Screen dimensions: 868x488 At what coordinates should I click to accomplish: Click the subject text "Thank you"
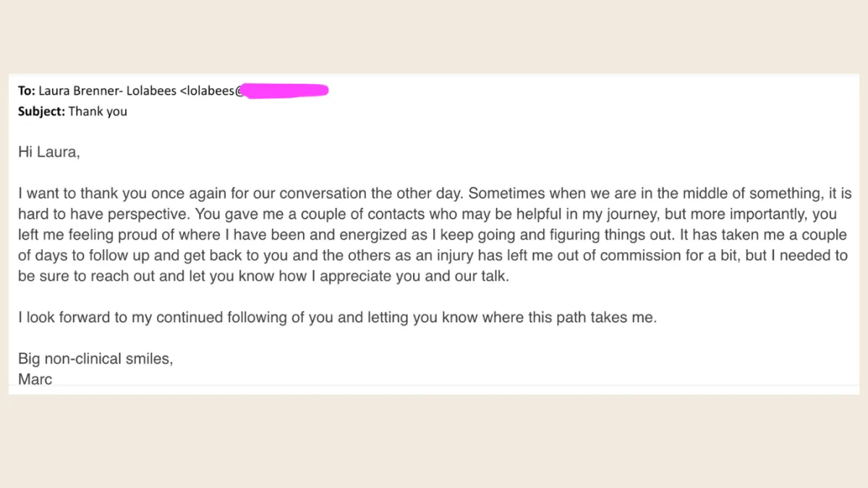98,112
